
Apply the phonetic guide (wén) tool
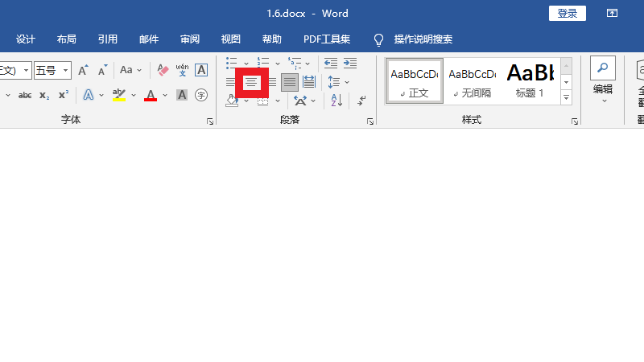click(x=182, y=71)
